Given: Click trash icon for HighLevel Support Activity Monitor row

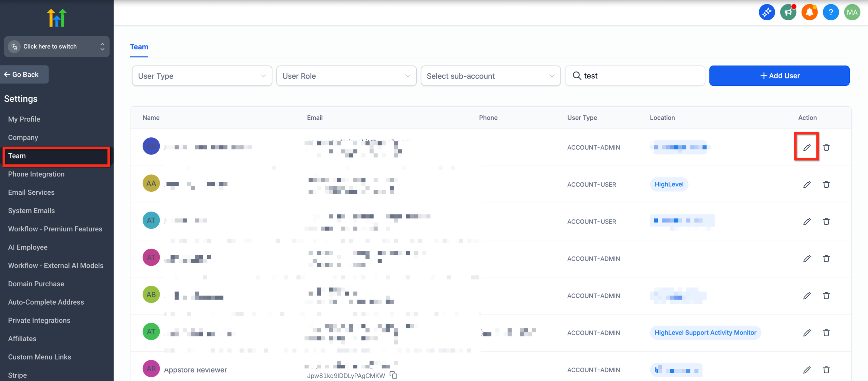Looking at the screenshot, I should click(x=826, y=332).
